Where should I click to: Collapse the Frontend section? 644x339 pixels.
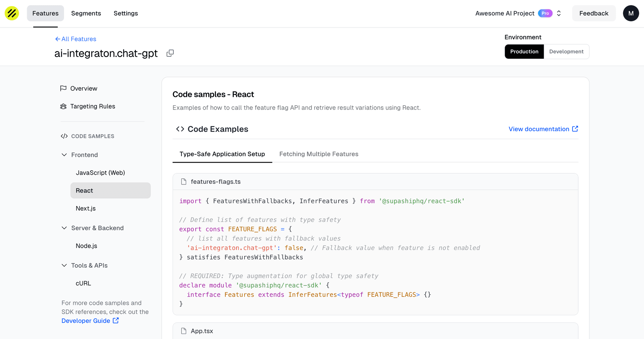64,155
